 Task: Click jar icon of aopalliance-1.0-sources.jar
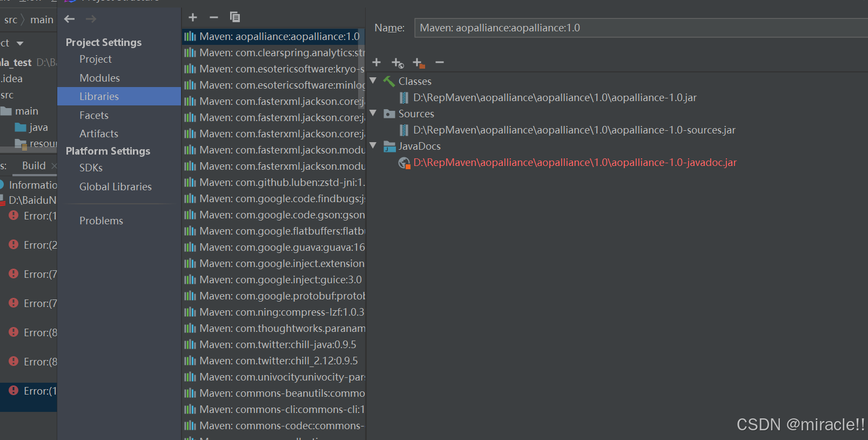[404, 130]
